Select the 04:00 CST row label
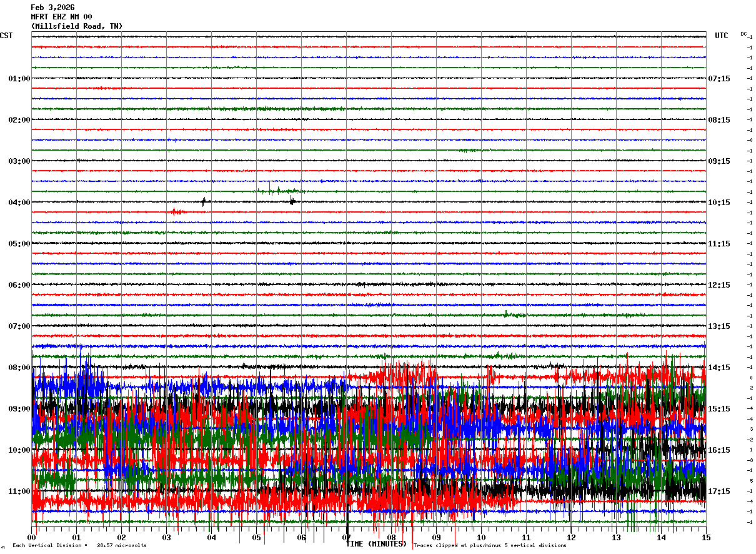Screen dimensions: 756x554 click(19, 203)
